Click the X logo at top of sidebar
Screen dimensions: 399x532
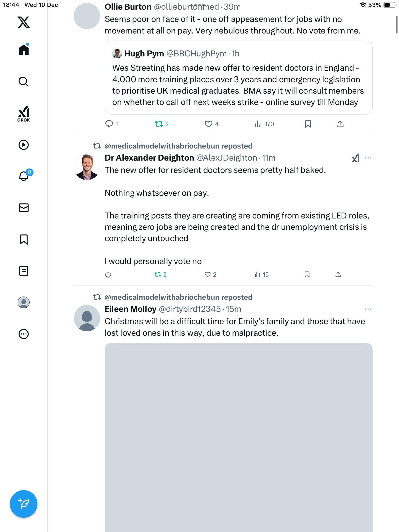click(24, 22)
